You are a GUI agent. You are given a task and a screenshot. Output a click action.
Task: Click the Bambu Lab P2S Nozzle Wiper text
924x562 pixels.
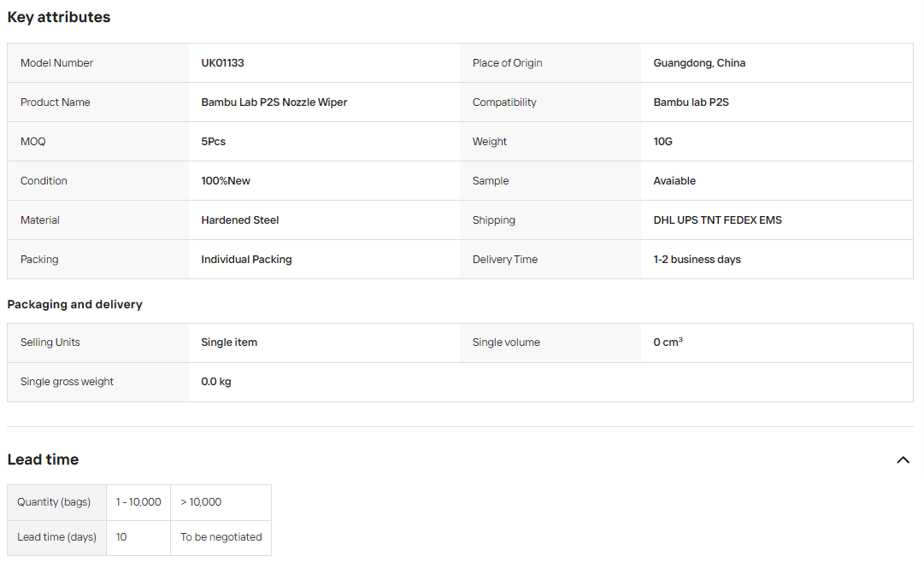pos(274,102)
